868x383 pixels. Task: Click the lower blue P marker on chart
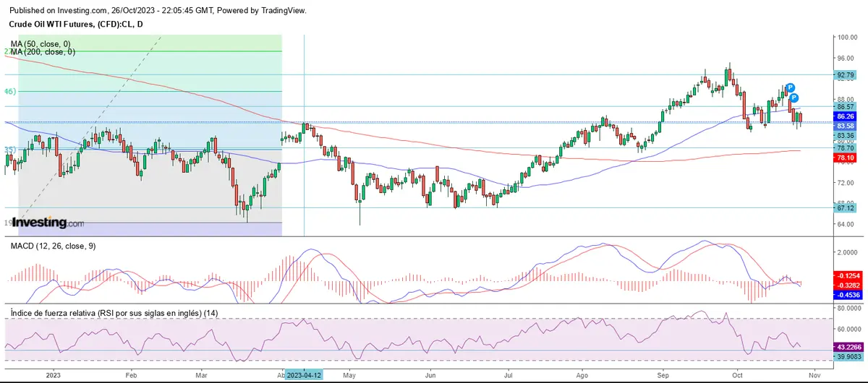coord(793,98)
